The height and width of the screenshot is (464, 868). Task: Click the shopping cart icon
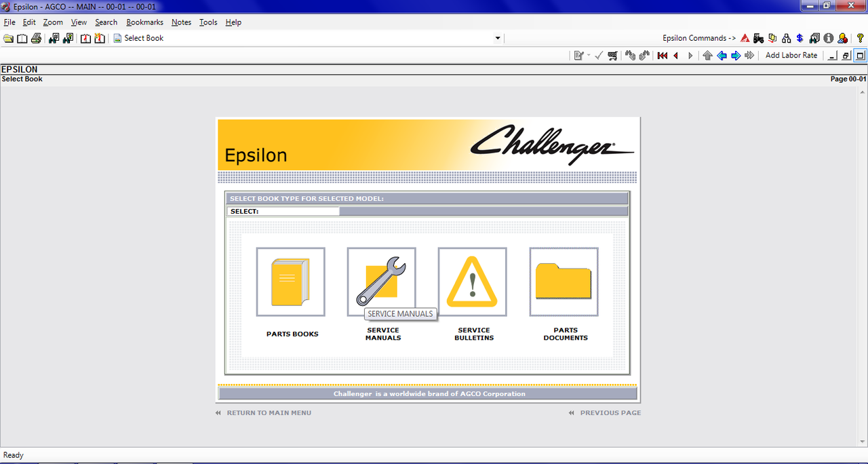pos(612,56)
